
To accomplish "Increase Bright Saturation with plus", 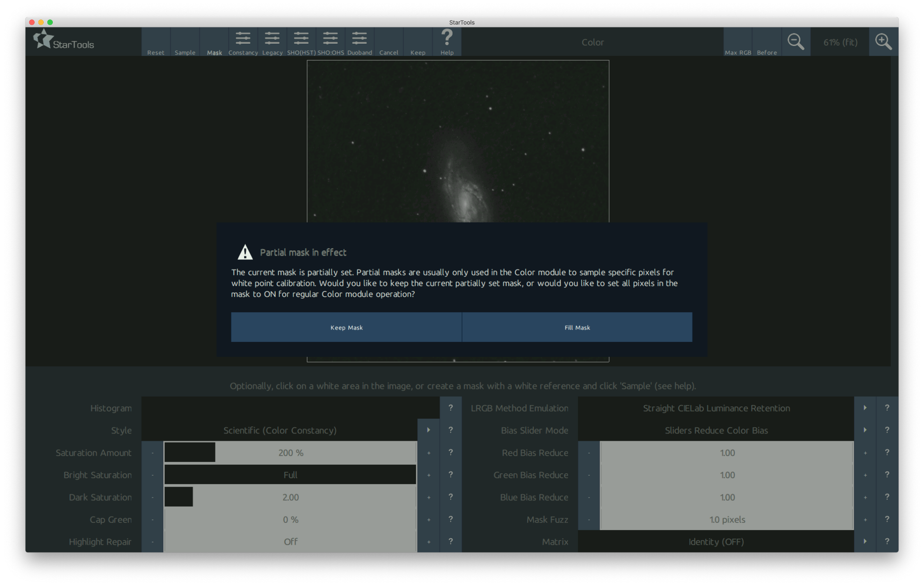I will click(x=429, y=475).
